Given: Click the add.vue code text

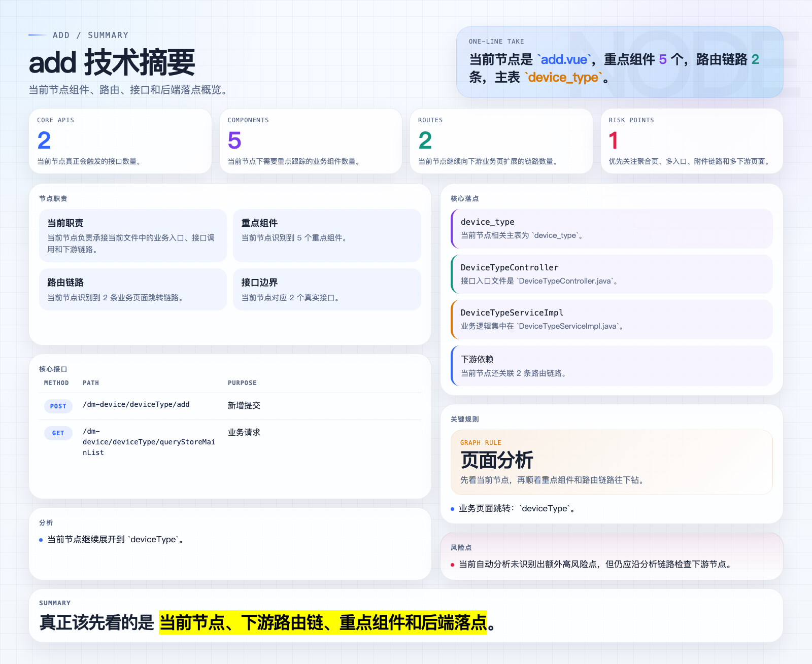Looking at the screenshot, I should (564, 59).
